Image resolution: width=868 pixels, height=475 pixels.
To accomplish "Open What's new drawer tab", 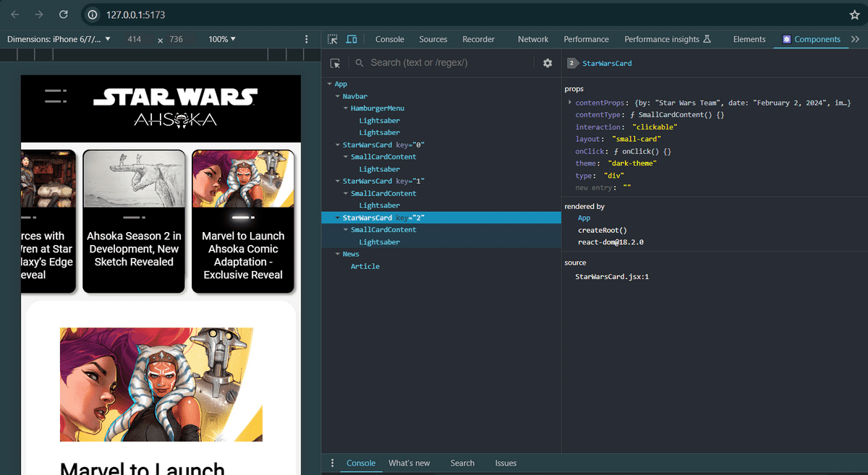I will pos(409,463).
